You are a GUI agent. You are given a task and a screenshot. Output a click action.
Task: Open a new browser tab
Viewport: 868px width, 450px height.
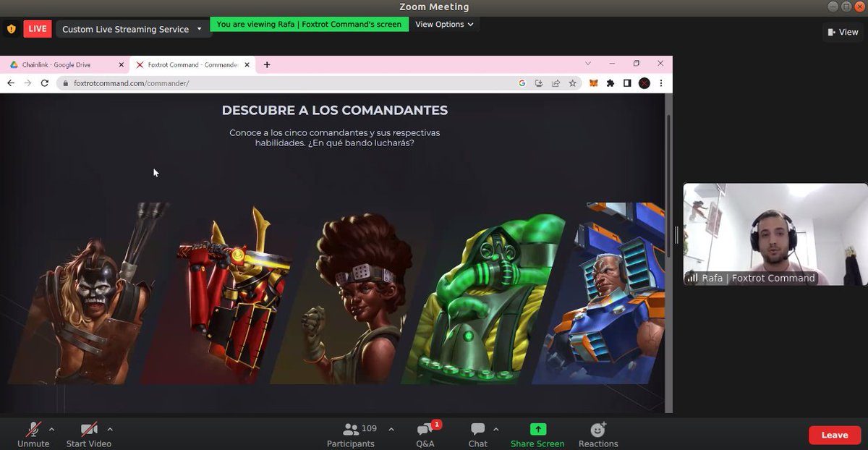267,64
